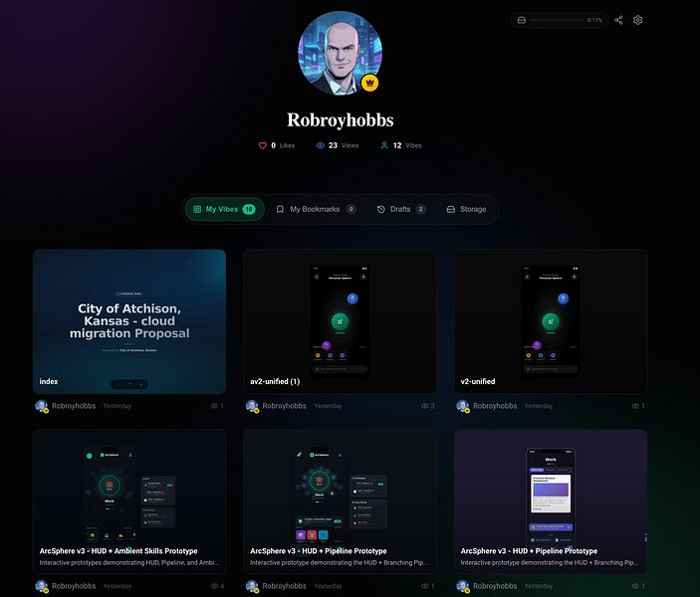700x597 pixels.
Task: Click the storage usage progress bar
Action: click(x=557, y=20)
